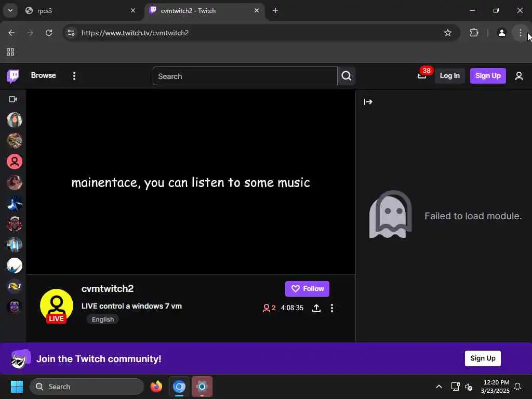The width and height of the screenshot is (532, 399).
Task: Click the cvmtwitch2 channel name
Action: coord(108,289)
